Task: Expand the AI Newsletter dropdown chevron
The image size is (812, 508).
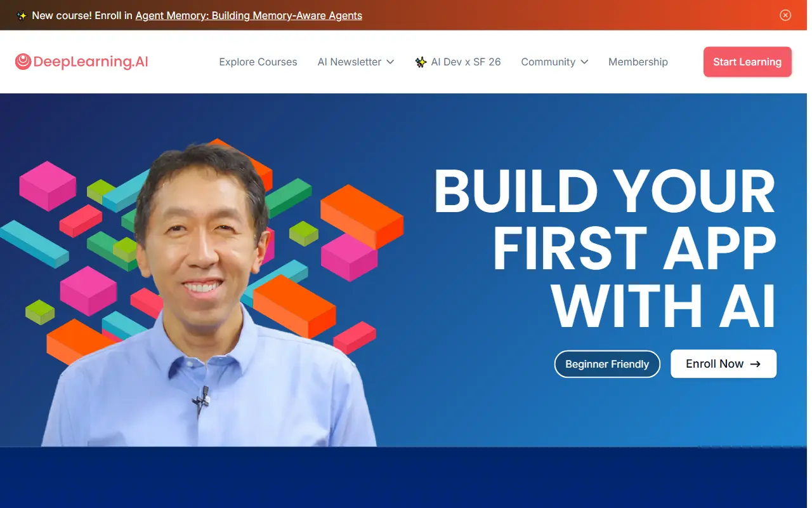Action: 390,62
